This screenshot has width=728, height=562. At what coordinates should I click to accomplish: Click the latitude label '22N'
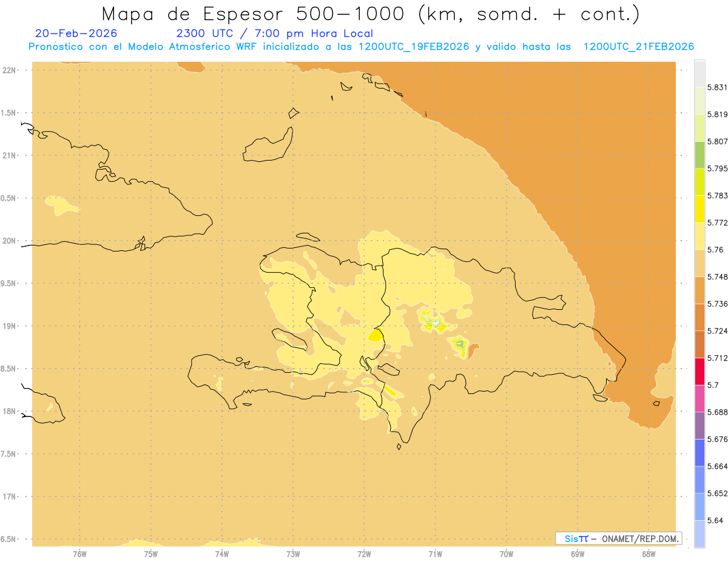[9, 70]
